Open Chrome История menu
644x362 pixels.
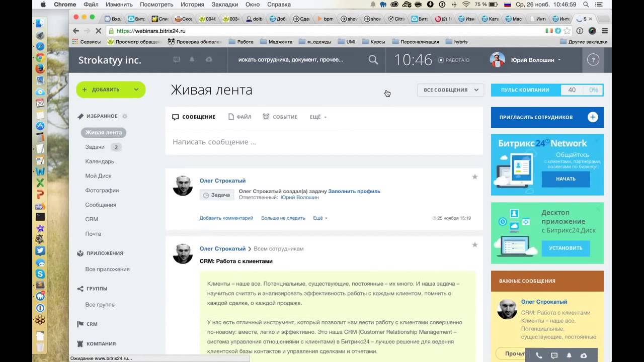[x=192, y=5]
